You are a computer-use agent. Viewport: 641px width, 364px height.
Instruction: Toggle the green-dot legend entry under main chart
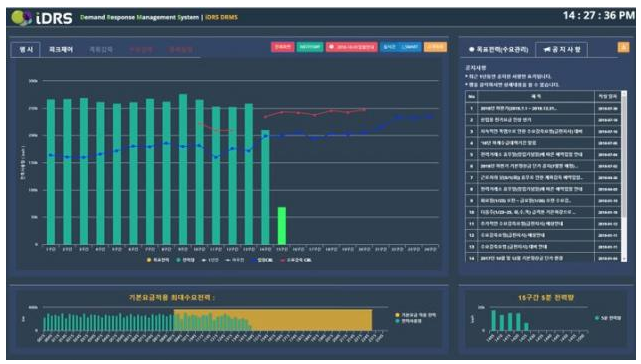186,260
